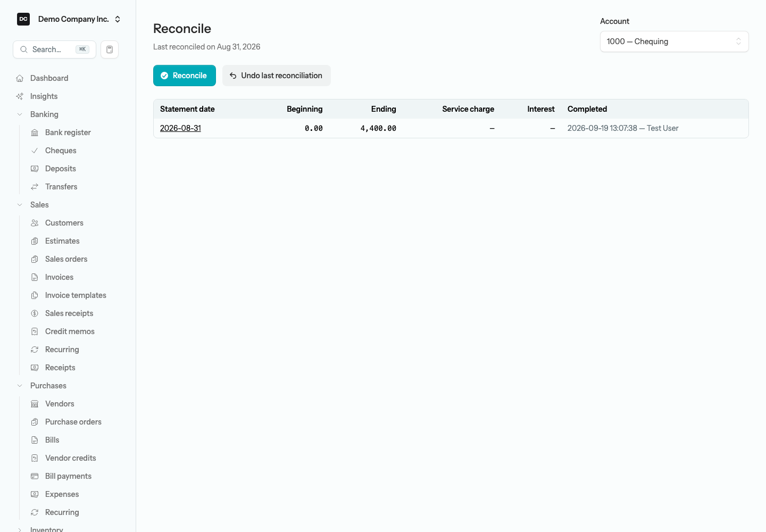The height and width of the screenshot is (532, 766).
Task: Click the Bank register building icon
Action: 35,132
